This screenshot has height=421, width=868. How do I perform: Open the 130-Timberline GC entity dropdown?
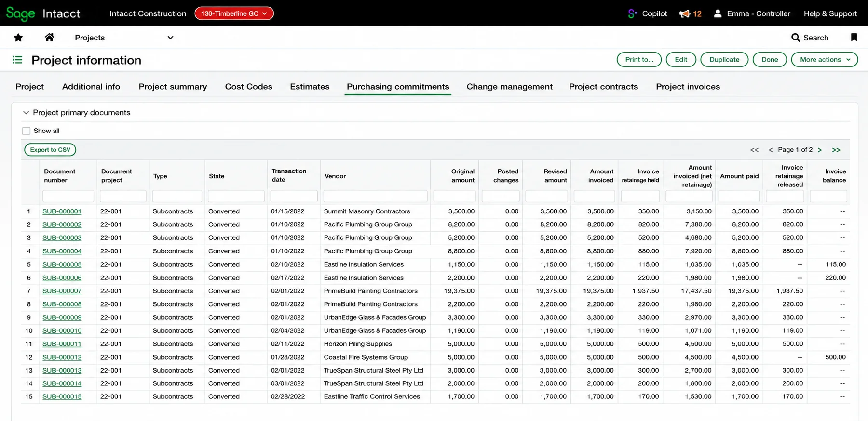pos(234,13)
